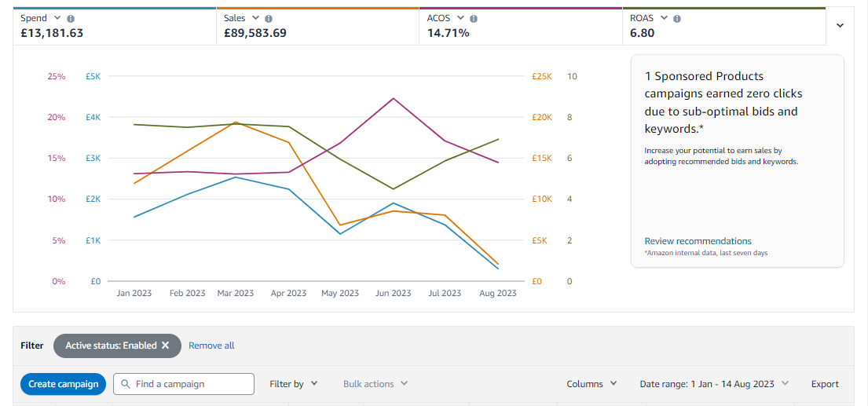The height and width of the screenshot is (406, 868).
Task: Open the ROAS metric dropdown
Action: (x=664, y=18)
